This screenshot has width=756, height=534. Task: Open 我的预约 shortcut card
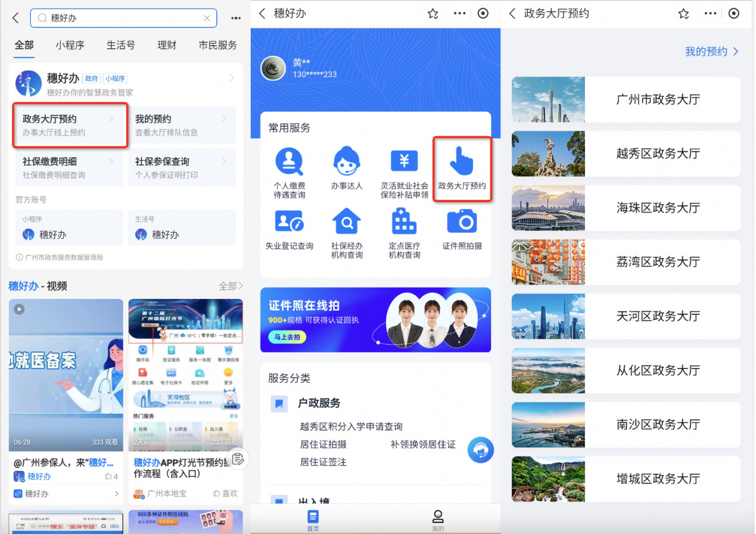[x=181, y=126]
